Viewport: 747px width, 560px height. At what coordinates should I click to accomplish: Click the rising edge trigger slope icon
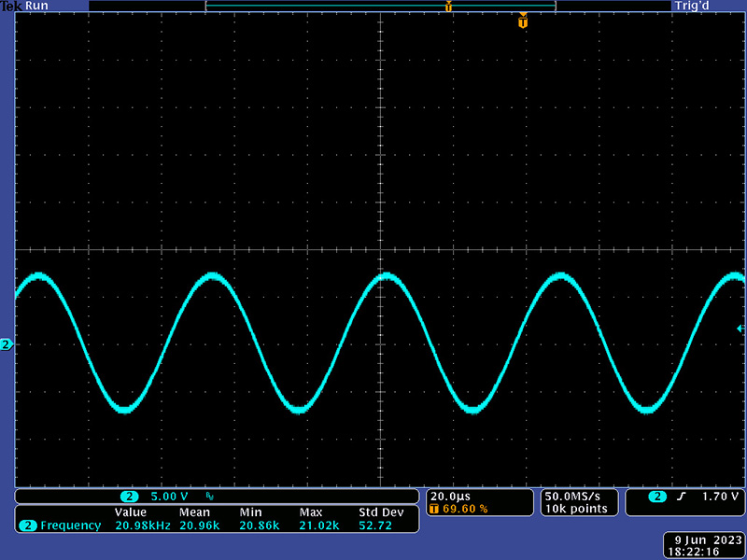point(682,497)
